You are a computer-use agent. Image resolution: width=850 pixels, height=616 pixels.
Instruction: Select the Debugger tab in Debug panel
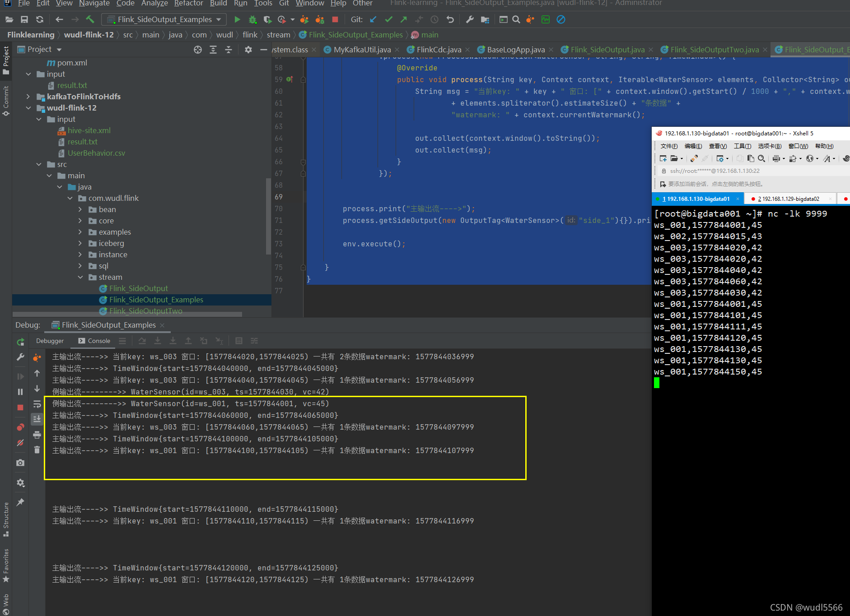coord(50,341)
